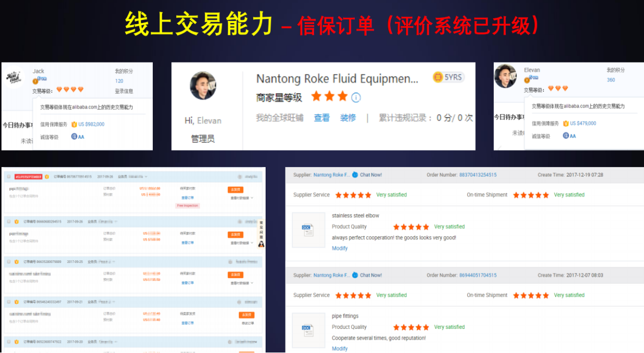Click Chat Now icon on order 88370413254515

pos(355,175)
